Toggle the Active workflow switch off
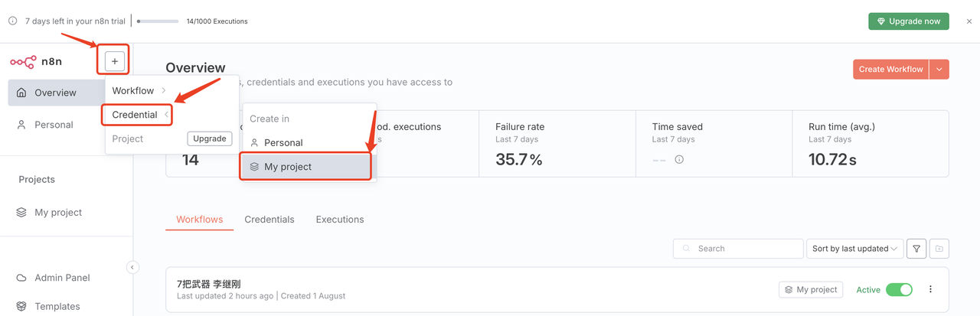This screenshot has height=316, width=980. click(x=899, y=290)
